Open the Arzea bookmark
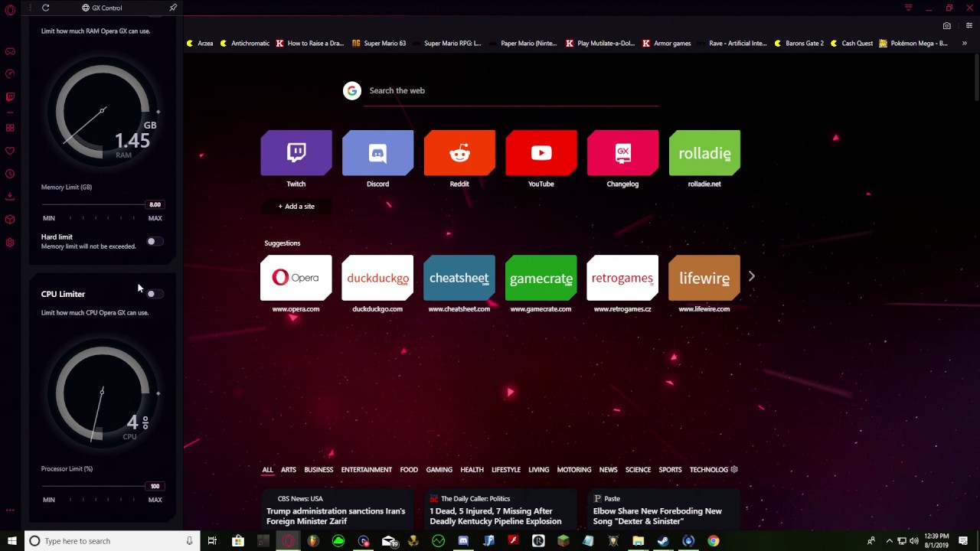Screen dimensions: 980x551 click(200, 44)
